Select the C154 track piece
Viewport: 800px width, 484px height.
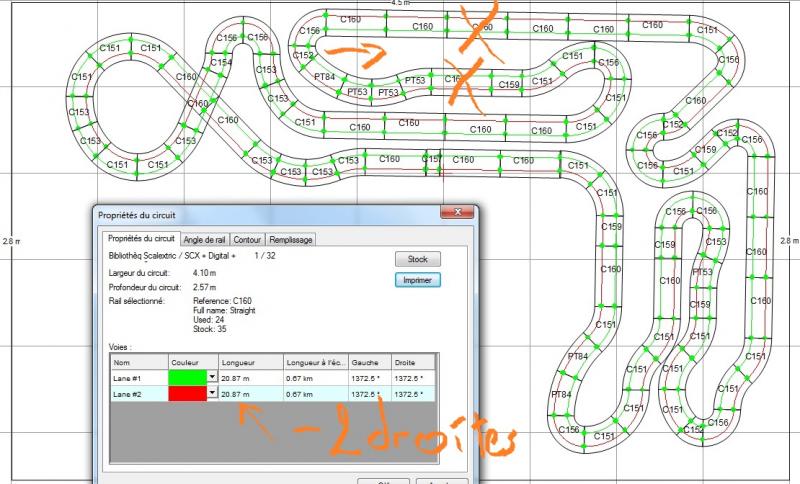[221, 62]
